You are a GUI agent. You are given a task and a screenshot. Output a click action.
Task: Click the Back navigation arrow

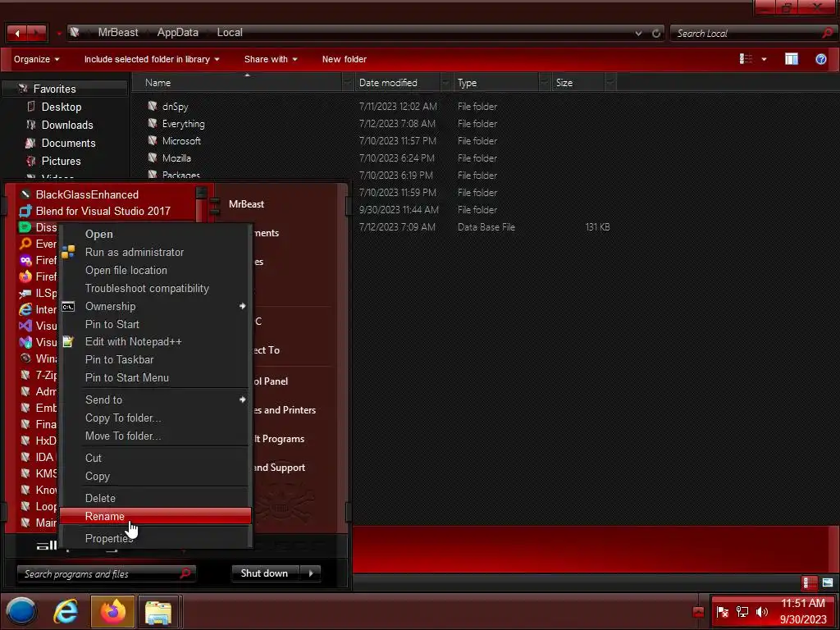point(17,33)
